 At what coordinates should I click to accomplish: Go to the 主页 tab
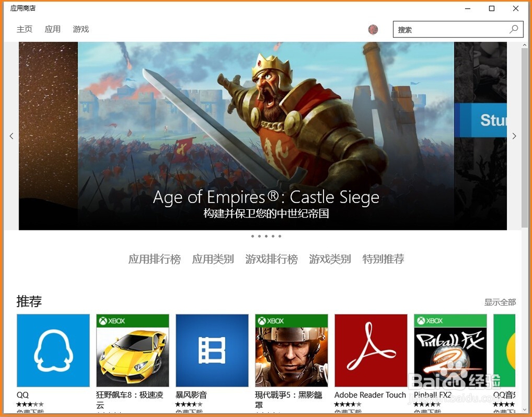(x=24, y=29)
